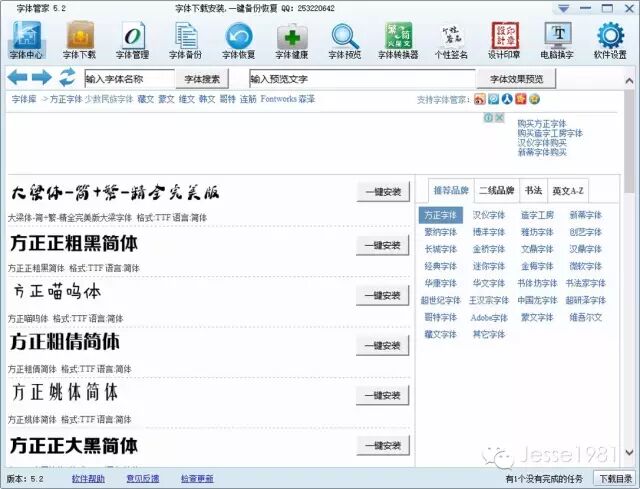Open the 字体管理 toolbar icon
This screenshot has width=640, height=489.
pos(132,40)
